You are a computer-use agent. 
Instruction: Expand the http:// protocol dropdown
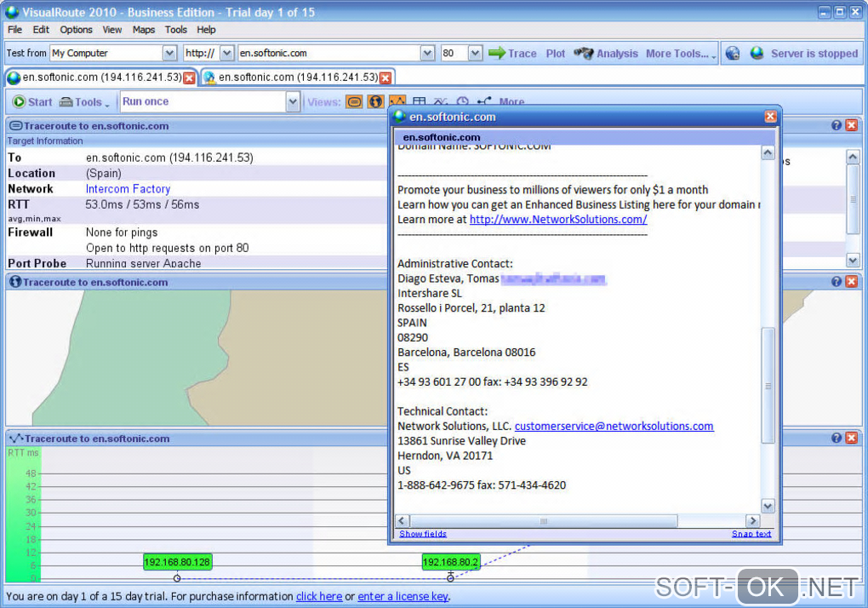[x=227, y=53]
